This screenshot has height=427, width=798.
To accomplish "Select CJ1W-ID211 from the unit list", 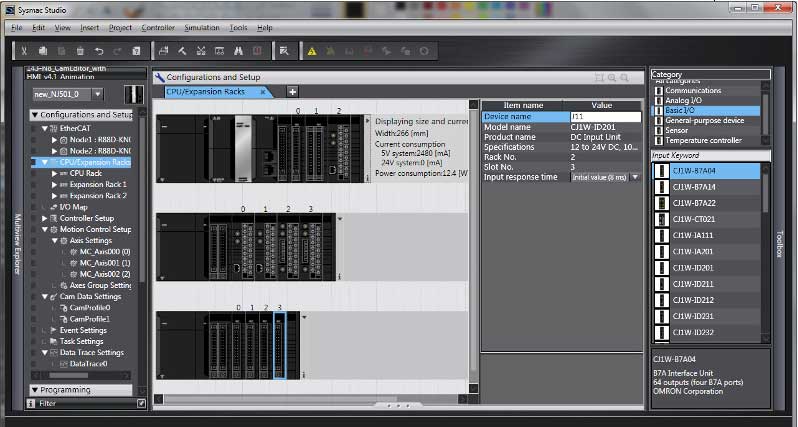I will pyautogui.click(x=692, y=284).
